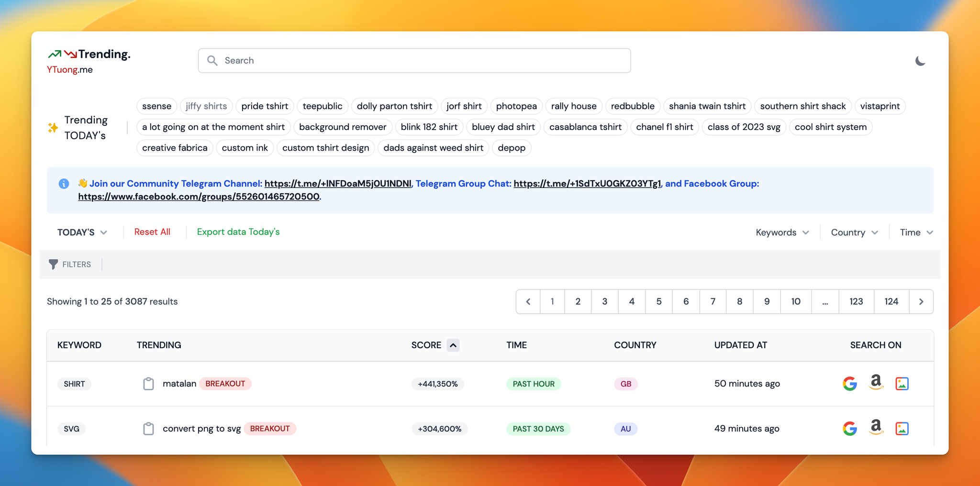Click the southern shirt shack tag

tap(803, 106)
